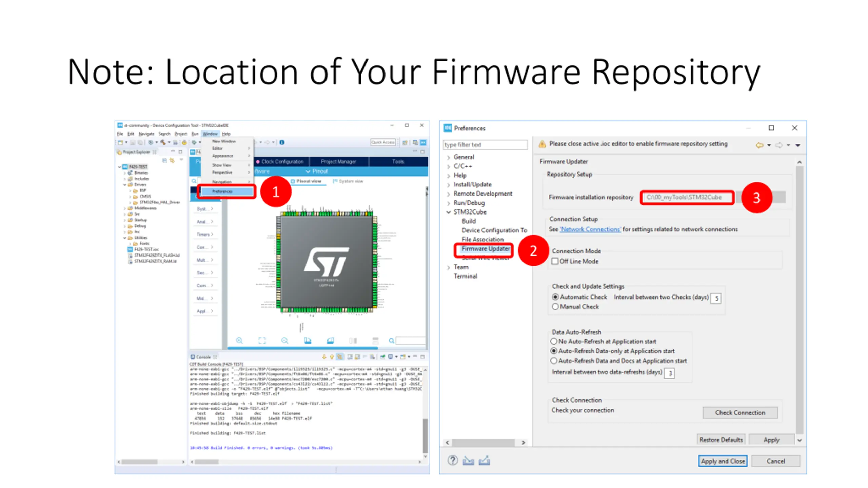Click the export preferences icon

(x=484, y=460)
